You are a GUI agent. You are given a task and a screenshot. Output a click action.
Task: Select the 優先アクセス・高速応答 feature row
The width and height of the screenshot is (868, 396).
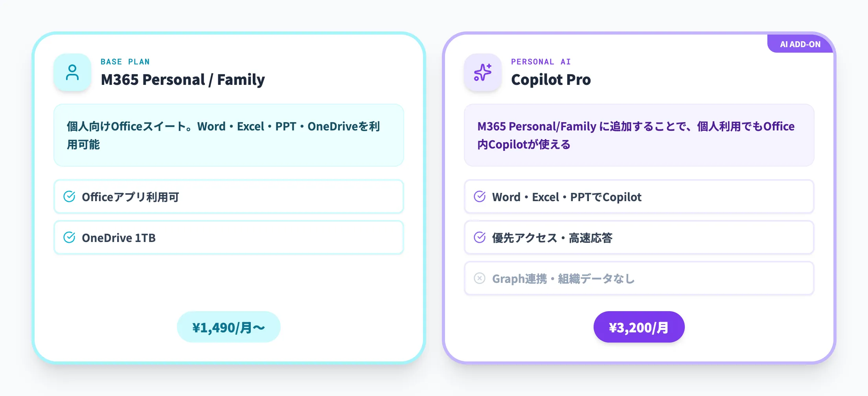[x=639, y=238]
